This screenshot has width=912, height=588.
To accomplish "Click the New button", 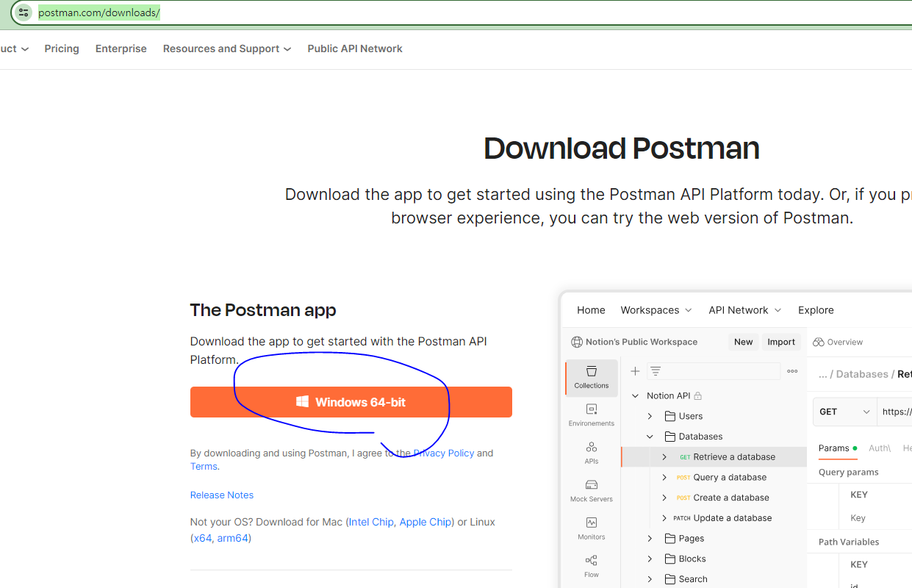I will [743, 342].
